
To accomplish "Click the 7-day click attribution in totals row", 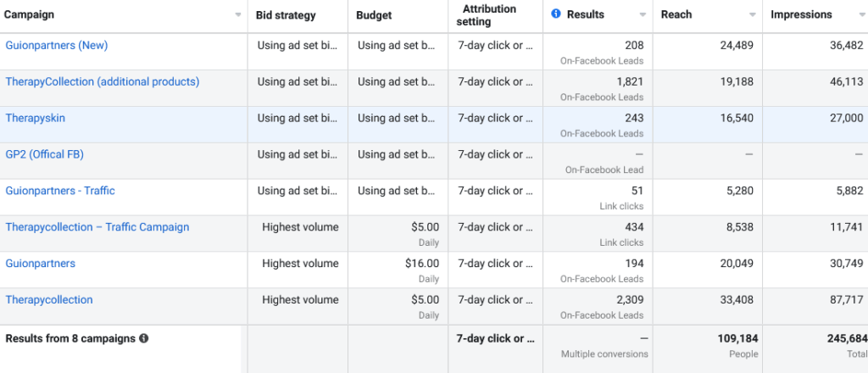I will 496,338.
